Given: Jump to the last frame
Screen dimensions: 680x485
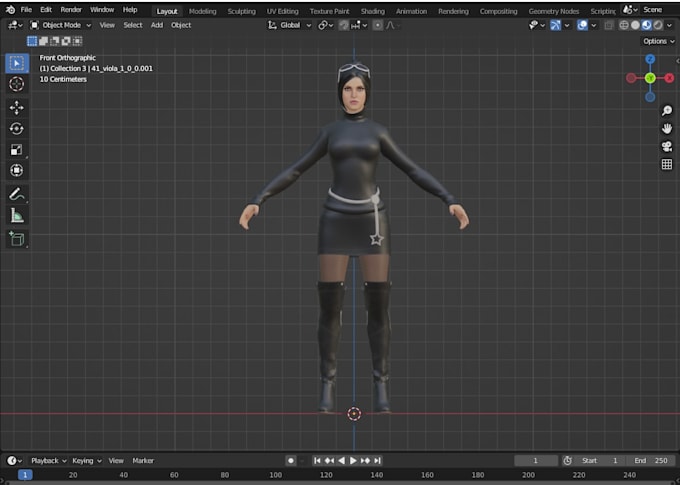Looking at the screenshot, I should pos(377,461).
